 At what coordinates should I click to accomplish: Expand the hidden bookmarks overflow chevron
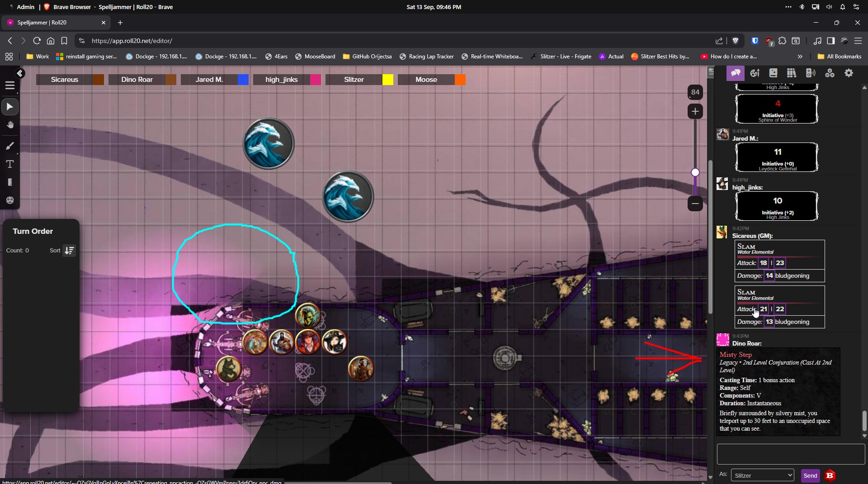click(x=800, y=57)
